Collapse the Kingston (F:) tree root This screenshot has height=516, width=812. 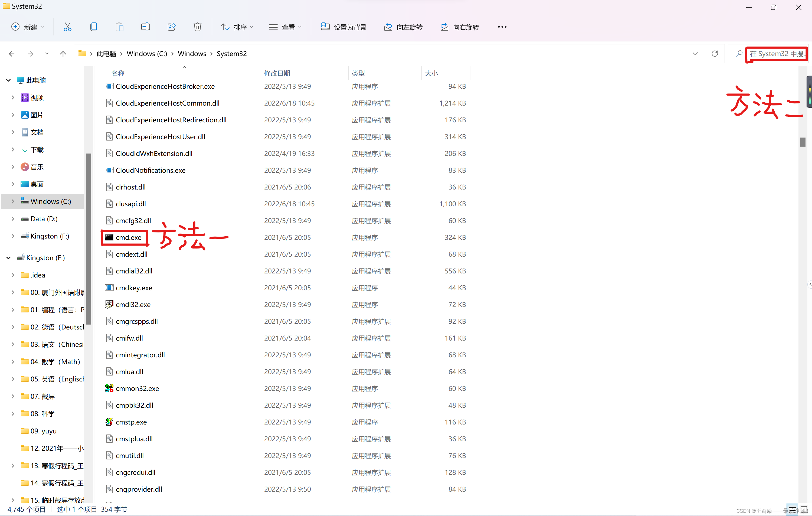pyautogui.click(x=8, y=258)
